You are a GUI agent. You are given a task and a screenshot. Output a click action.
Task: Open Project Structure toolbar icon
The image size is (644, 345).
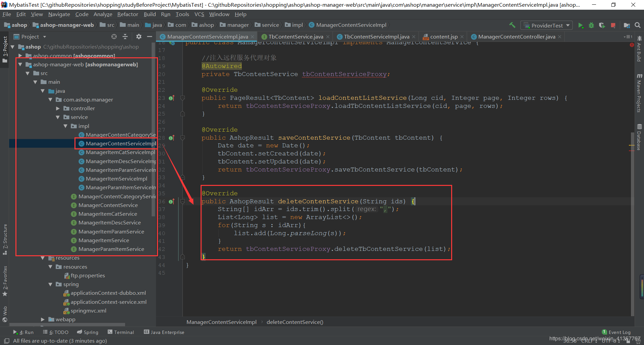coord(627,25)
